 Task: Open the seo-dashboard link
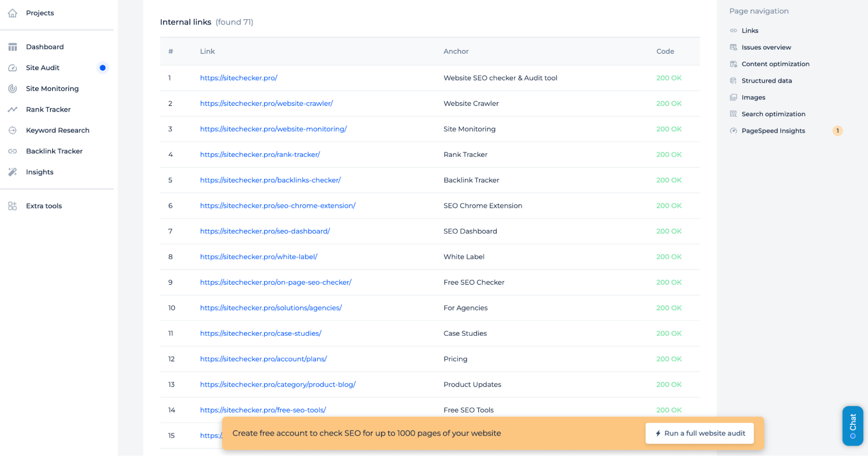(x=265, y=231)
